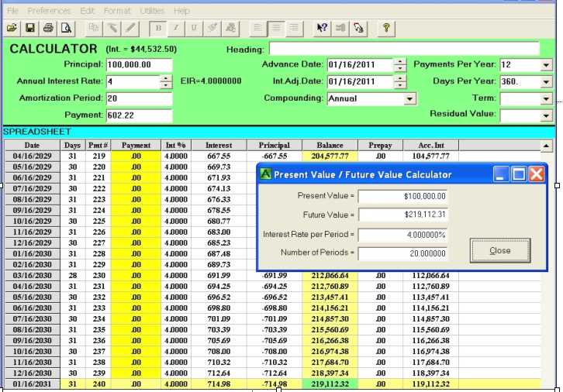The height and width of the screenshot is (392, 563).
Task: Click spreadsheet vertical scrollbar up arrow
Action: tap(546, 146)
